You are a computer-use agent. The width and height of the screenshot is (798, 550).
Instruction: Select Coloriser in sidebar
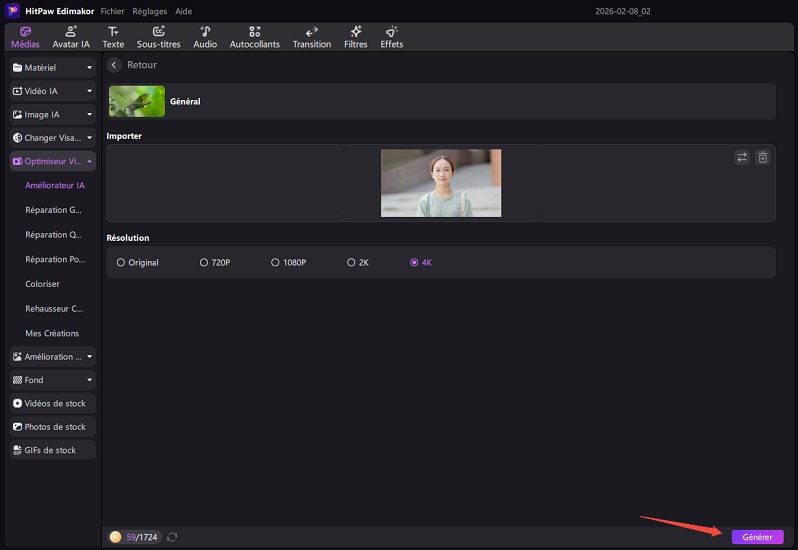coord(42,284)
